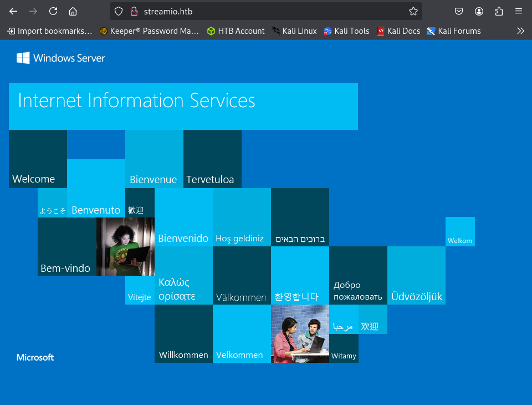Open the Import bookmarks item
Image resolution: width=532 pixels, height=405 pixels.
coord(50,31)
